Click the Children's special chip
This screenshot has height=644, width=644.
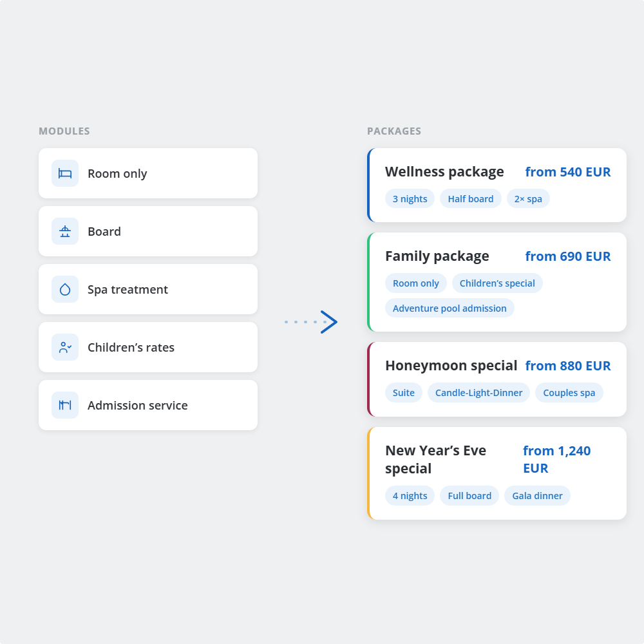pyautogui.click(x=497, y=283)
